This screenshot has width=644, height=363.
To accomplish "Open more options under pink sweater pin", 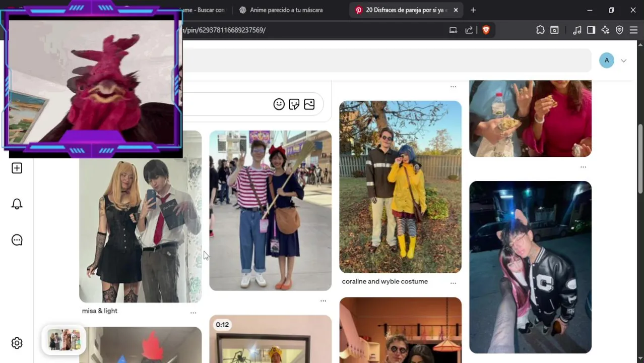I will click(583, 167).
